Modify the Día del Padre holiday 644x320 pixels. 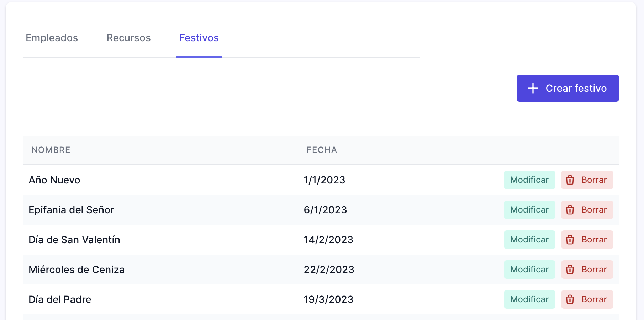[529, 299]
